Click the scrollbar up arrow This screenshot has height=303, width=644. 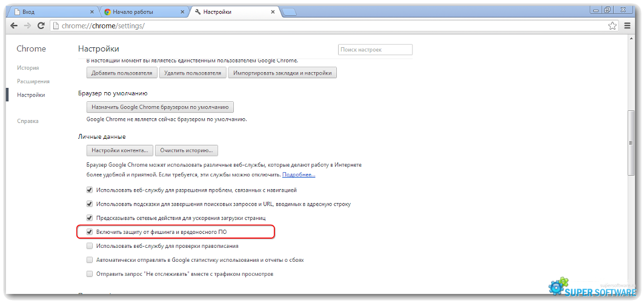click(631, 38)
